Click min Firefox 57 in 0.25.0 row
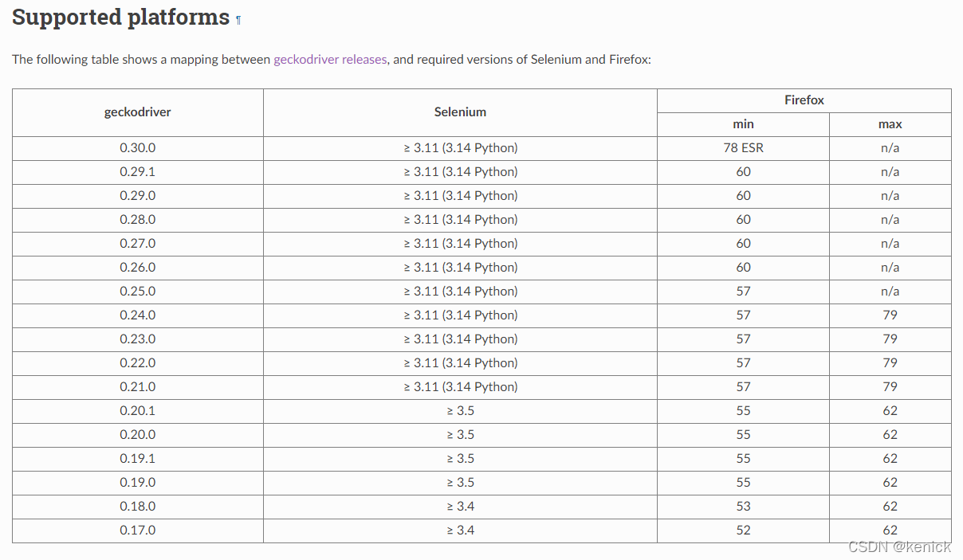963x560 pixels. click(x=743, y=292)
